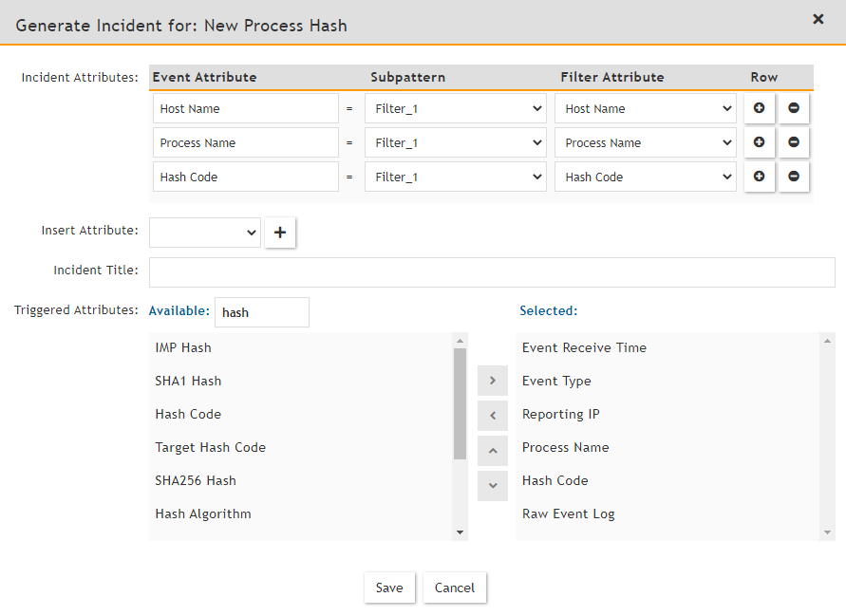The height and width of the screenshot is (616, 846).
Task: Open Filter Attribute dropdown showing Hash Code
Action: pos(646,177)
